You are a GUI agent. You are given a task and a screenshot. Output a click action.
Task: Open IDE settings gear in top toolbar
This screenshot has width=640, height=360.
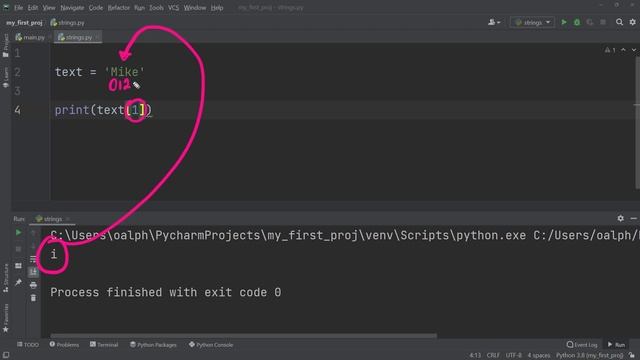point(632,22)
